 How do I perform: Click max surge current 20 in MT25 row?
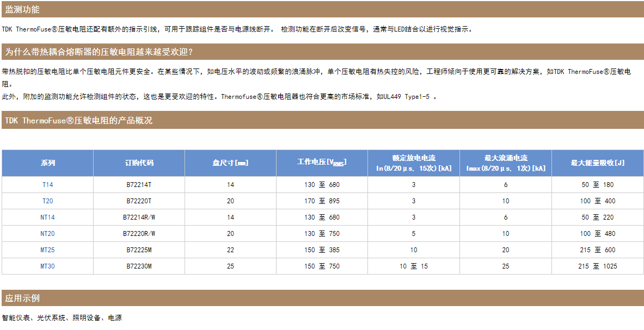(506, 250)
